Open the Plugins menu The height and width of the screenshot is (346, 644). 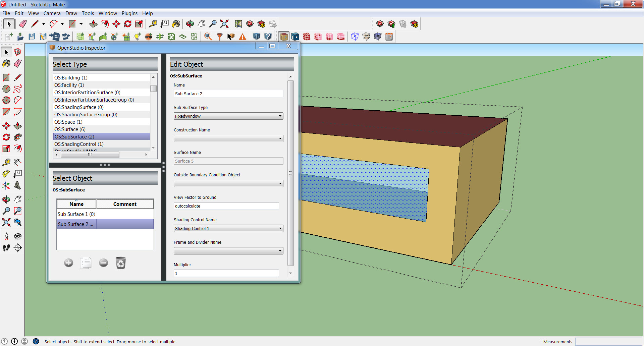tap(129, 13)
